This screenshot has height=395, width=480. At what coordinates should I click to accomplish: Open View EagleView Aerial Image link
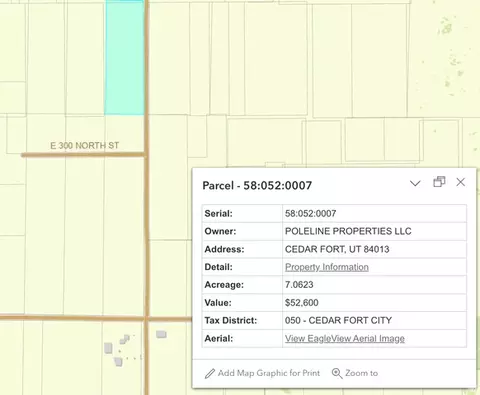pos(345,338)
